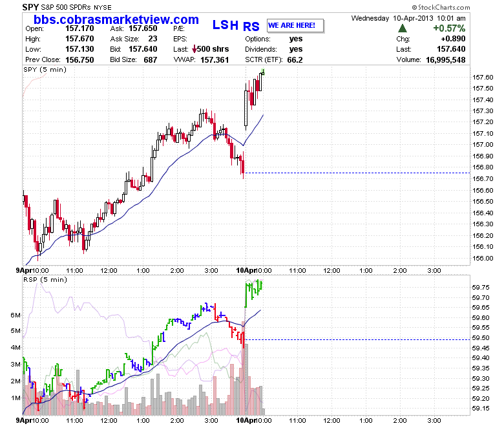The width and height of the screenshot is (504, 426).
Task: Click the '10Apr' label under RSP chart
Action: (x=246, y=420)
